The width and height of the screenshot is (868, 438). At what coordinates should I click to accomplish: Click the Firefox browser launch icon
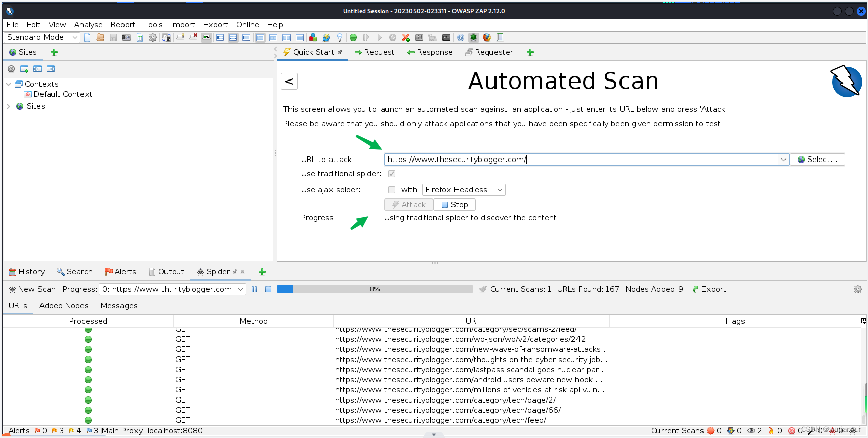tap(487, 37)
